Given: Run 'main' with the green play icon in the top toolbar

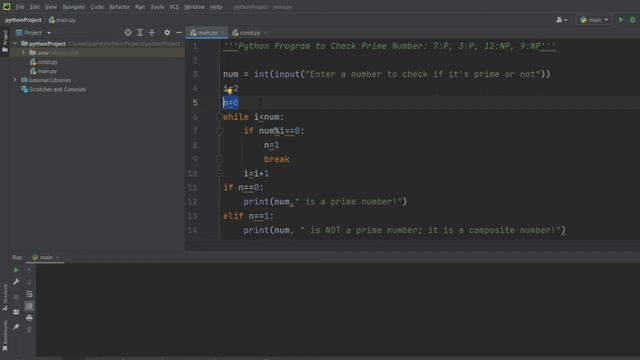Looking at the screenshot, I should [621, 20].
